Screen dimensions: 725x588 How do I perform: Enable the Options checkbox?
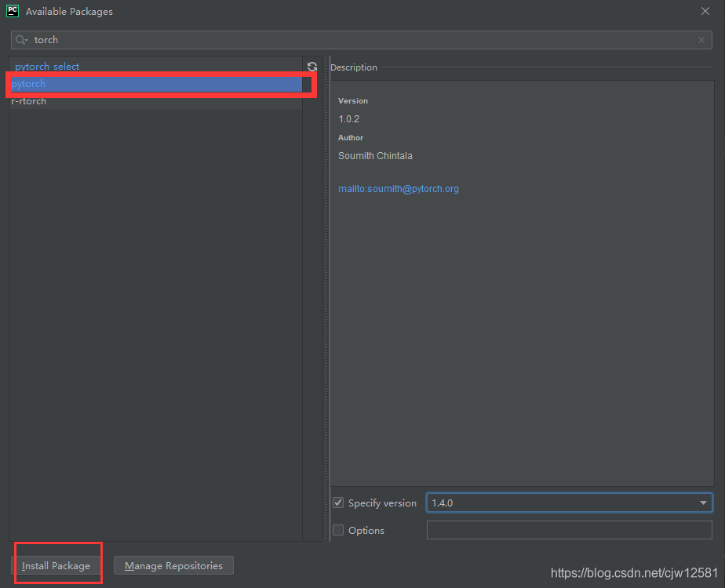[338, 530]
